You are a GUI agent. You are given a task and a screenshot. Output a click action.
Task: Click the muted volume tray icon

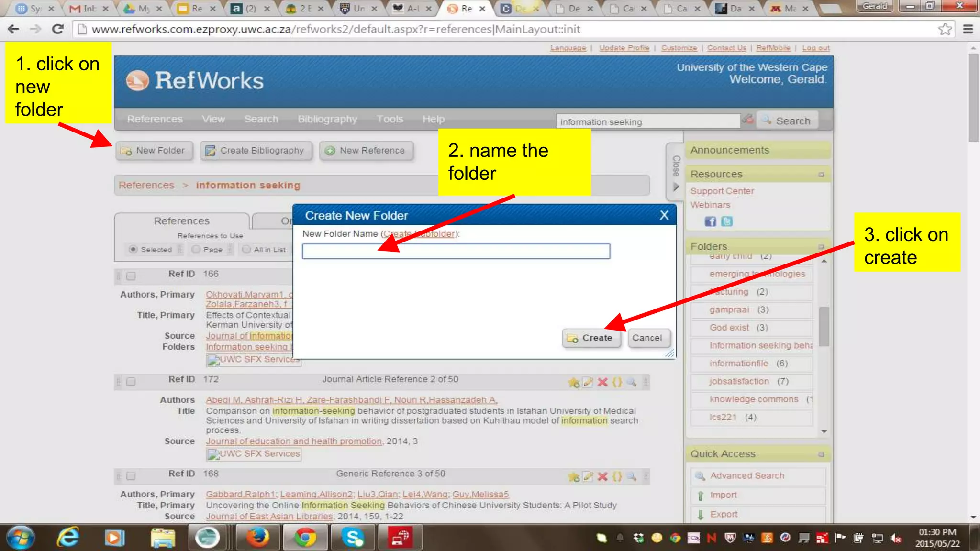point(895,538)
